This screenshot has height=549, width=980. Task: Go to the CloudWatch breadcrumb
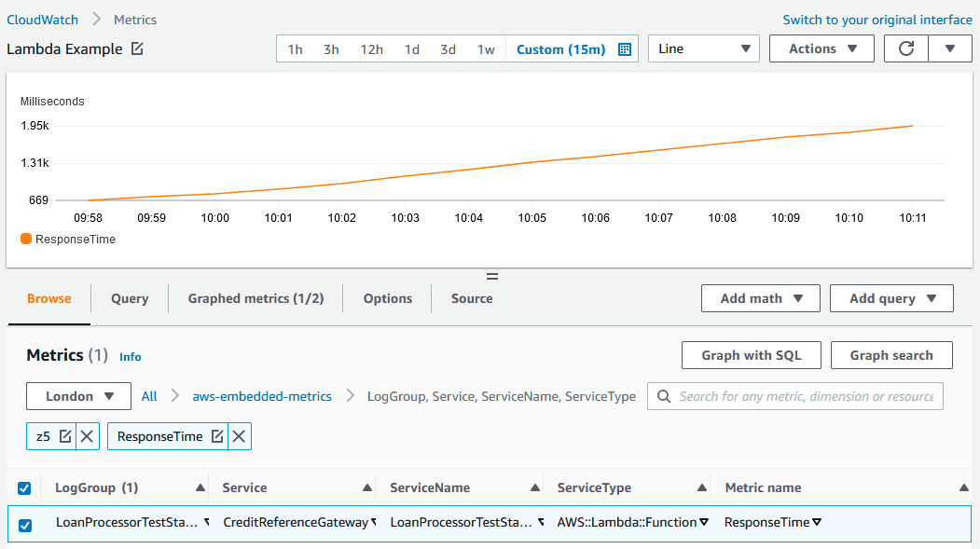point(43,20)
